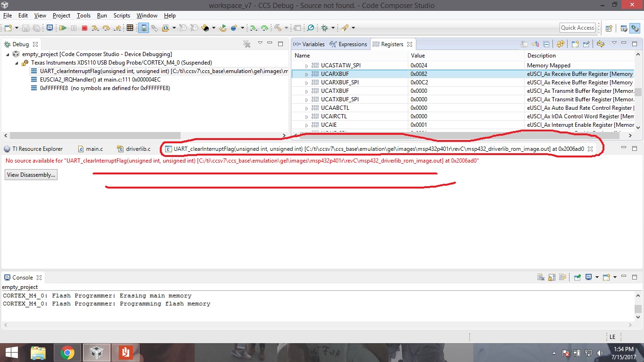
Task: Click the New file toolbar icon
Action: coord(8,28)
